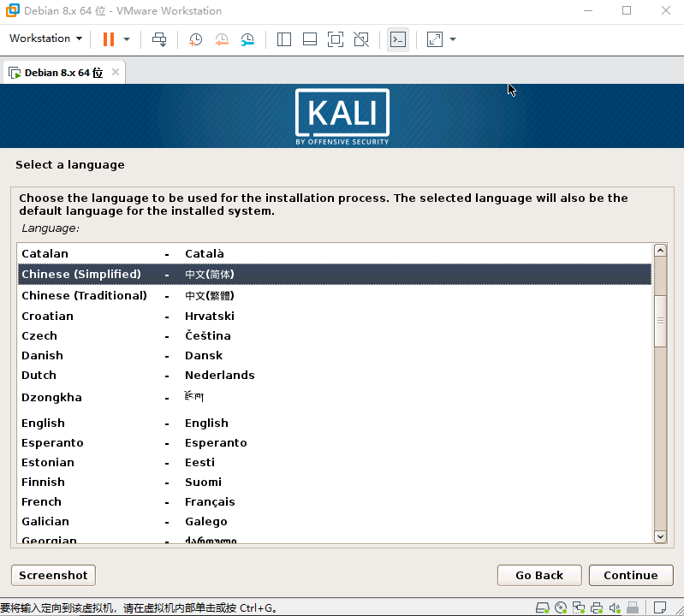Toggle the console view button
Viewport: 684px width, 616px height.
(x=398, y=39)
